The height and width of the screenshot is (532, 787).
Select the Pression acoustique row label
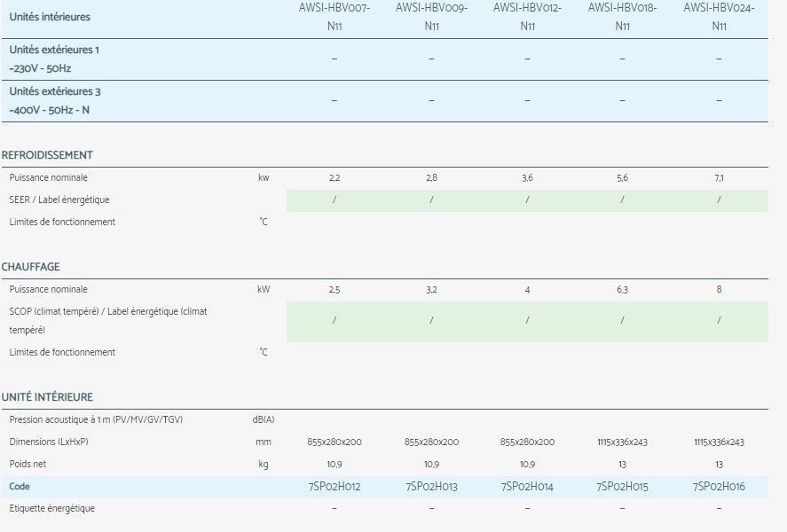point(97,419)
